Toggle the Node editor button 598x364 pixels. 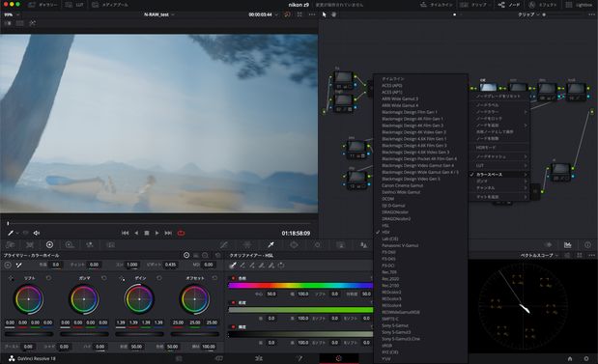click(x=509, y=5)
